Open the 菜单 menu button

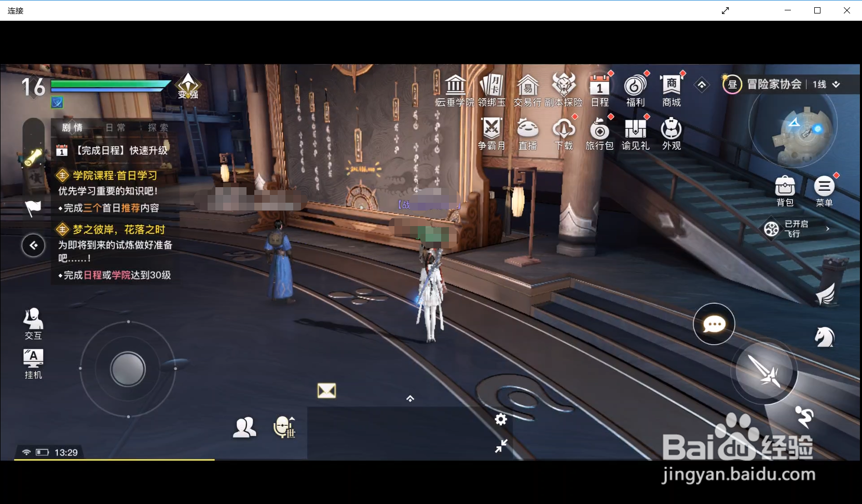point(824,190)
